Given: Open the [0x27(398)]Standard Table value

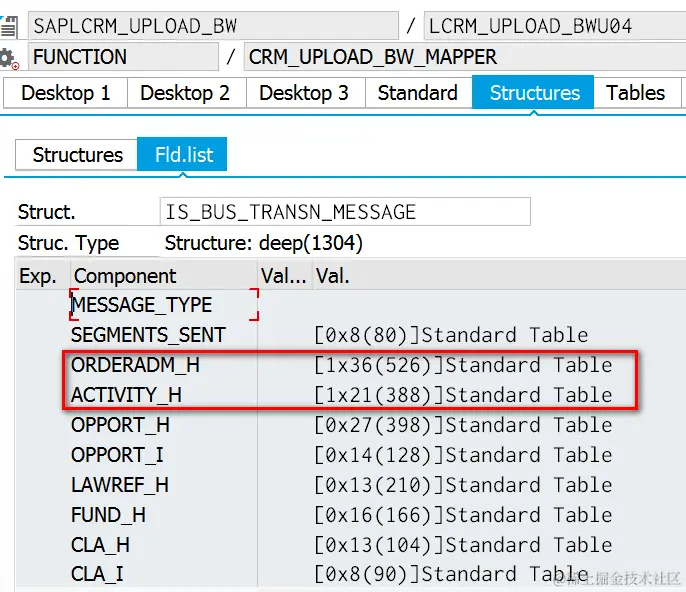Looking at the screenshot, I should (x=463, y=425).
